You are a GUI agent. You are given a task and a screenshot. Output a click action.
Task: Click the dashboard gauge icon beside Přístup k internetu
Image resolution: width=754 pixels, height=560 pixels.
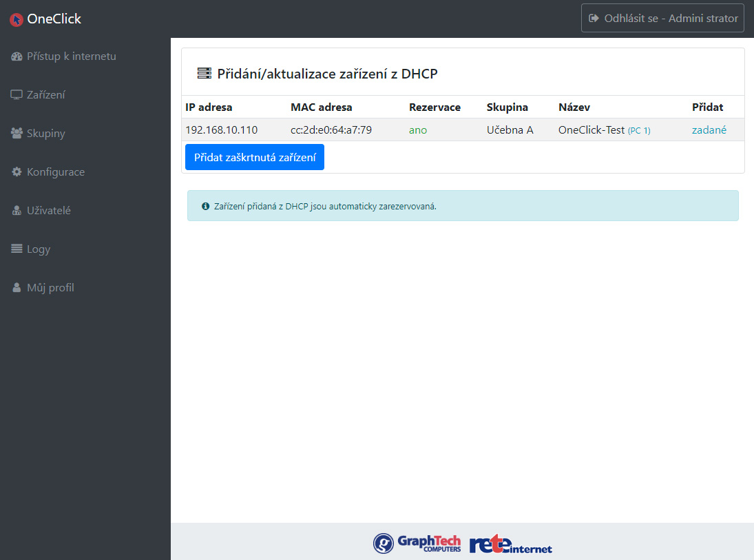[x=17, y=56]
